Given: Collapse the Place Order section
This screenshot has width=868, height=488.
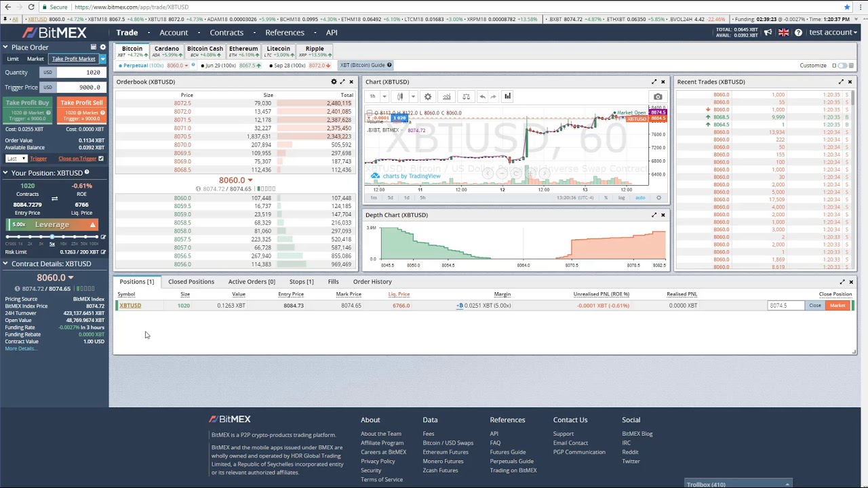Looking at the screenshot, I should click(x=5, y=47).
